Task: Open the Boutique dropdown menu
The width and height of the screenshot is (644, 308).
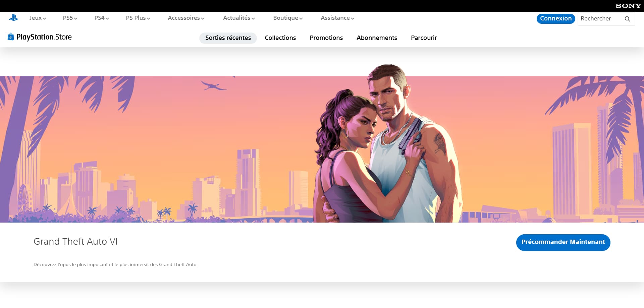Action: pyautogui.click(x=288, y=18)
